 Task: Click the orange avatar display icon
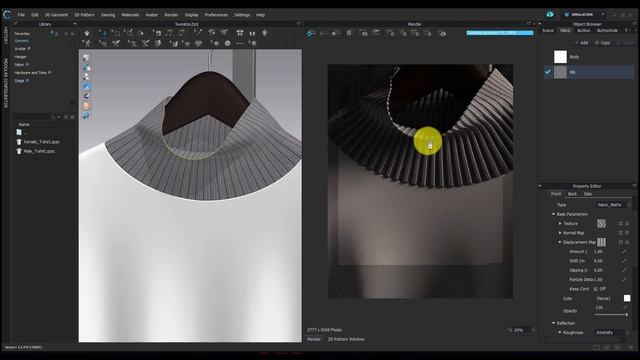click(x=86, y=105)
